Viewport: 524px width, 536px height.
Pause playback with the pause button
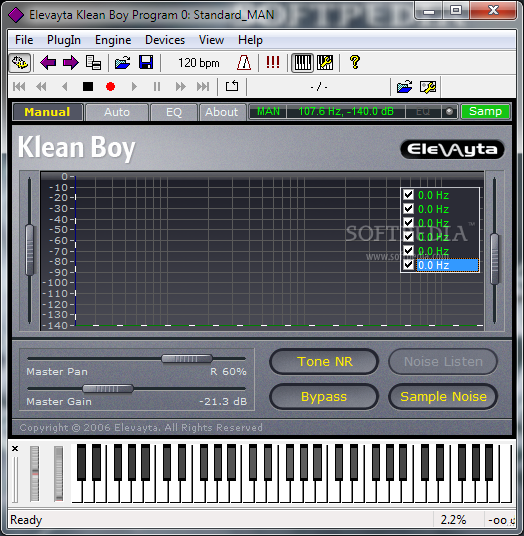click(x=157, y=87)
